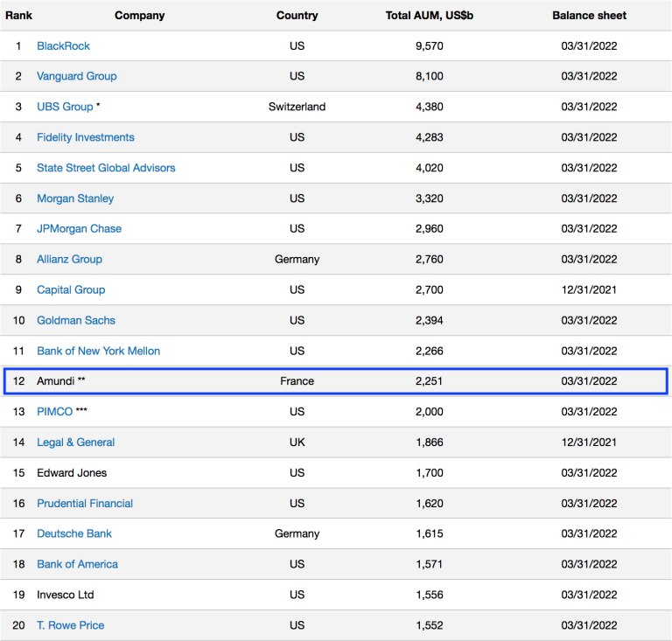Open Bank of New York Mellon link

pos(98,351)
